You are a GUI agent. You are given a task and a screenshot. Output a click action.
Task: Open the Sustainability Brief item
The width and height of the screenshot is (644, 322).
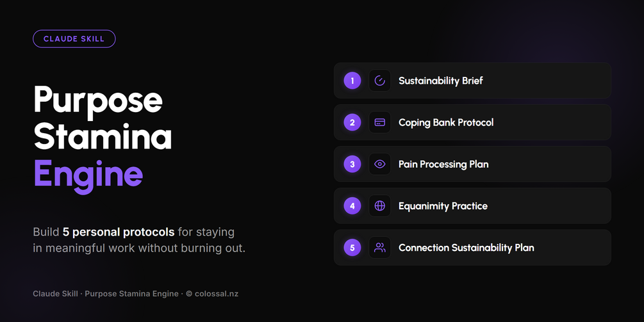472,81
